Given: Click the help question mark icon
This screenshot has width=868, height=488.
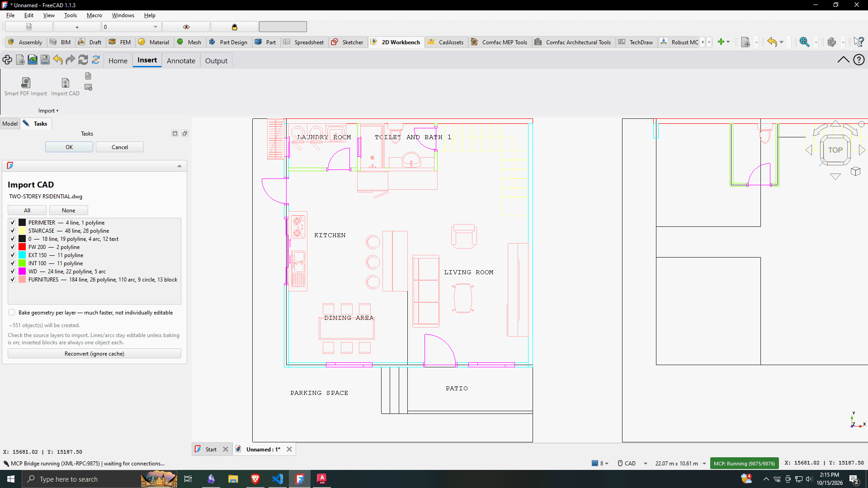Looking at the screenshot, I should [859, 60].
